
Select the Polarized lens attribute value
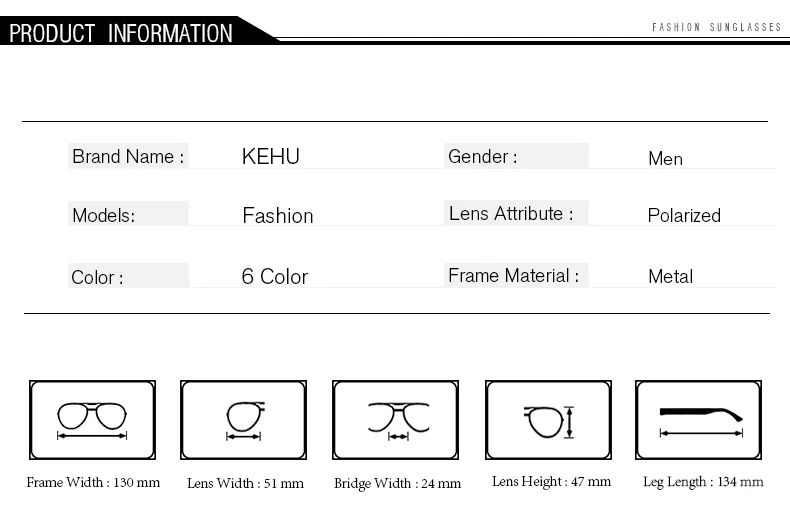click(684, 216)
